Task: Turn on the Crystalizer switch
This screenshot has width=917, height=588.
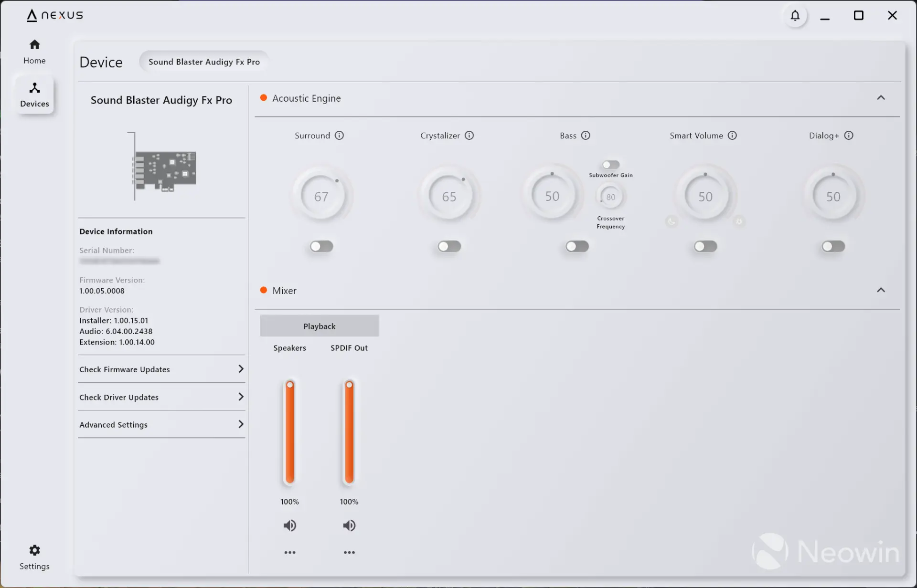Action: (x=449, y=246)
